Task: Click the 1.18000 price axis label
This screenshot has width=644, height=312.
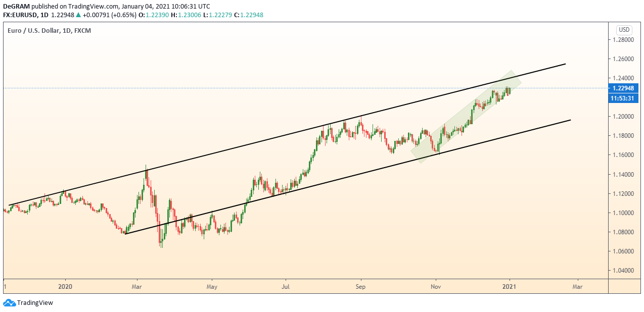Action: [623, 136]
